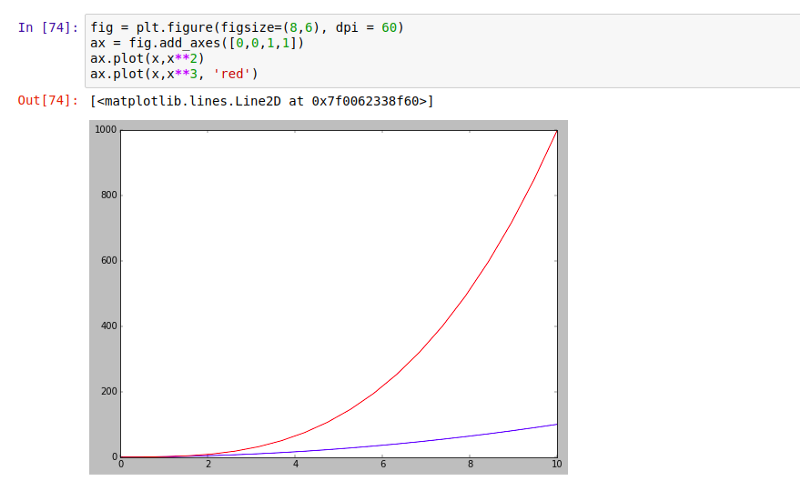Click the ax.plot(x,x**2) code line

pos(147,58)
